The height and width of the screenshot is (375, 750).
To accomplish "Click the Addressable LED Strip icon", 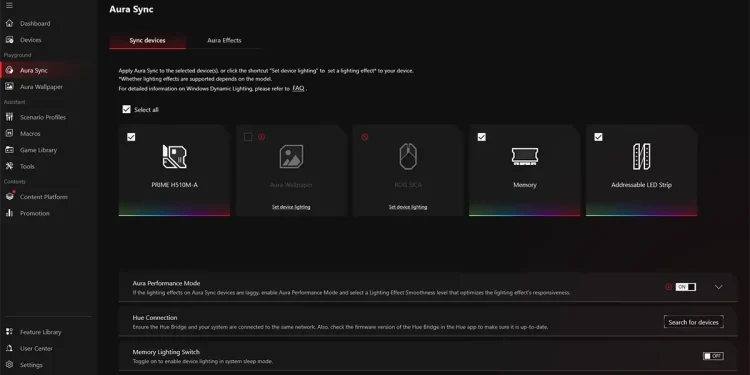I will click(641, 156).
